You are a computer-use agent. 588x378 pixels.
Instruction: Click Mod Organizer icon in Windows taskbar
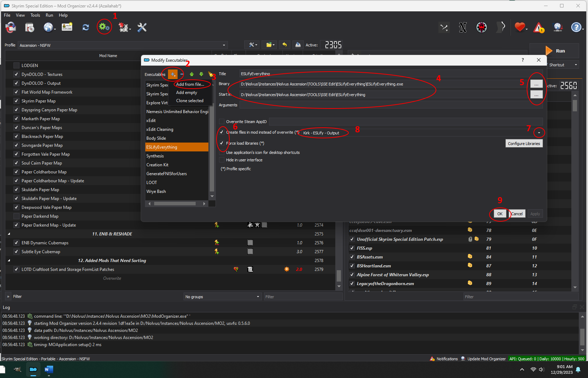tap(33, 369)
